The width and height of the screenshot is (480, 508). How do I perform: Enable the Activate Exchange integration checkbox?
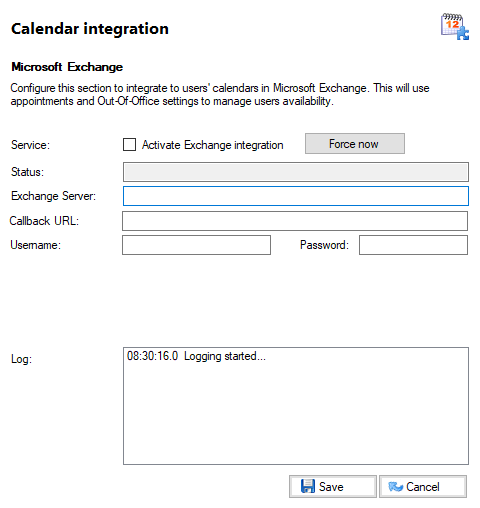[x=129, y=145]
